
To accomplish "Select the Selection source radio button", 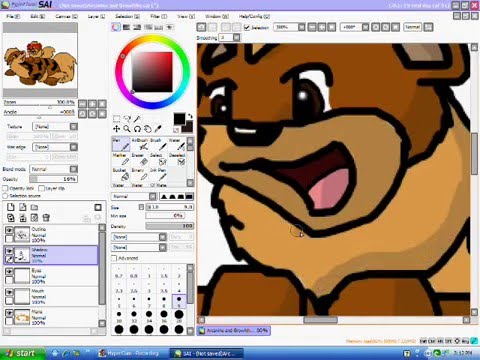I will pyautogui.click(x=5, y=196).
